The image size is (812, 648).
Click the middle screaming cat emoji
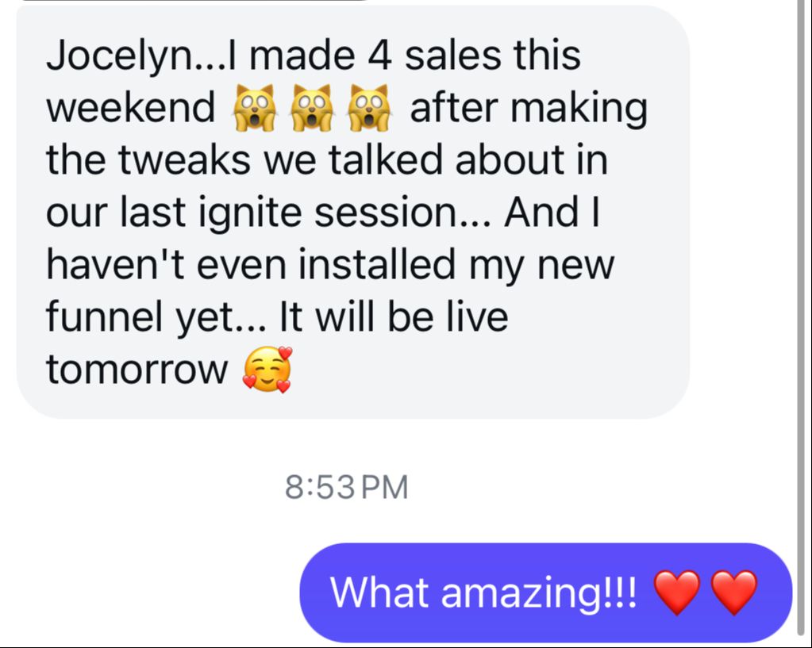pyautogui.click(x=310, y=108)
